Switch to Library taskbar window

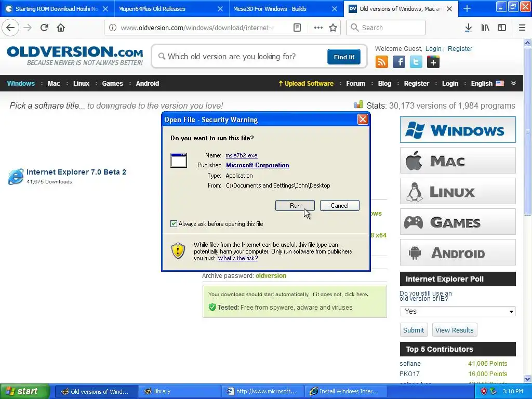[x=179, y=391]
